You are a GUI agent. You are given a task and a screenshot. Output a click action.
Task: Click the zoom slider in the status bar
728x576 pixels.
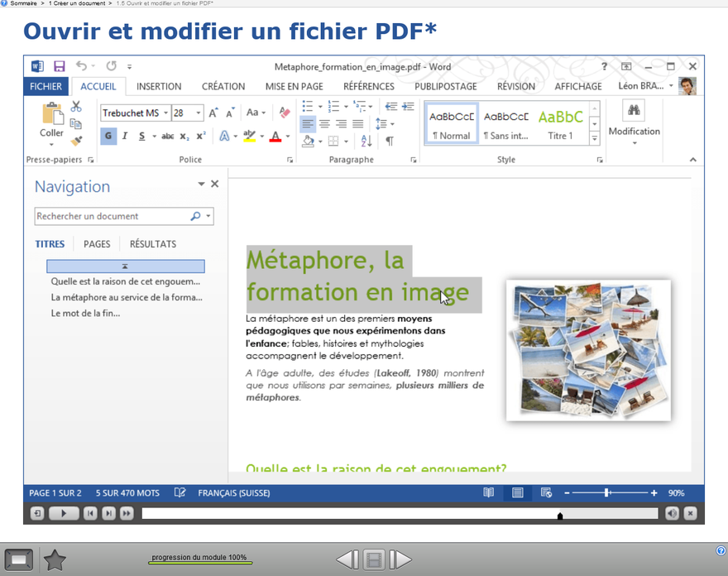[x=607, y=493]
